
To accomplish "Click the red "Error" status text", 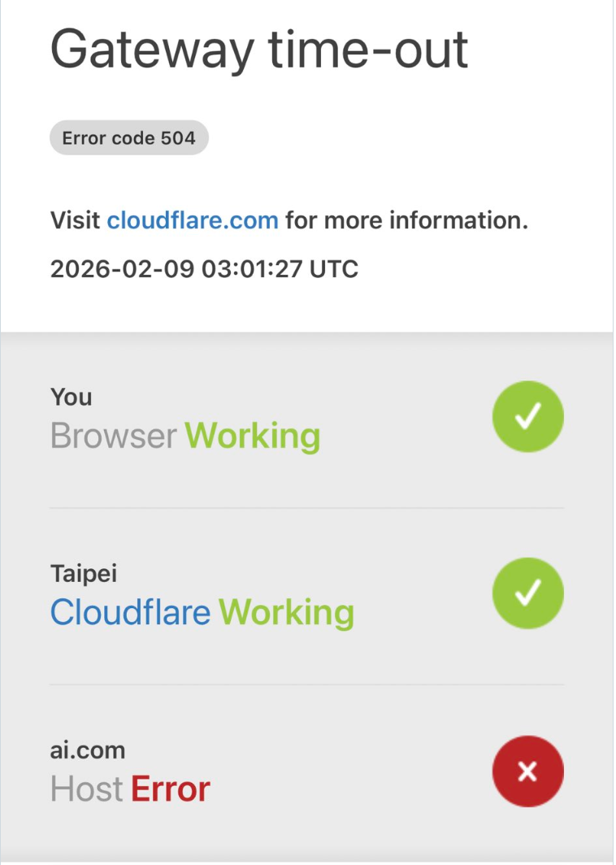I will coord(171,789).
